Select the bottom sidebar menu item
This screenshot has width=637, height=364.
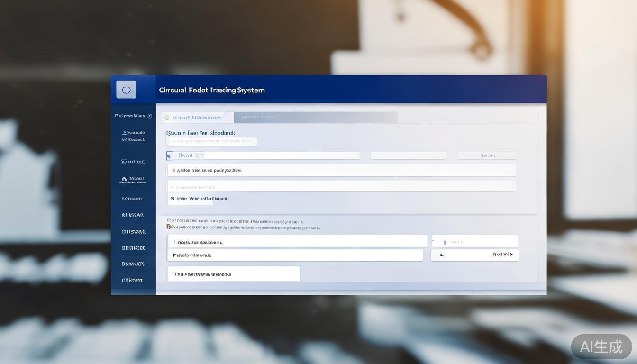point(132,281)
